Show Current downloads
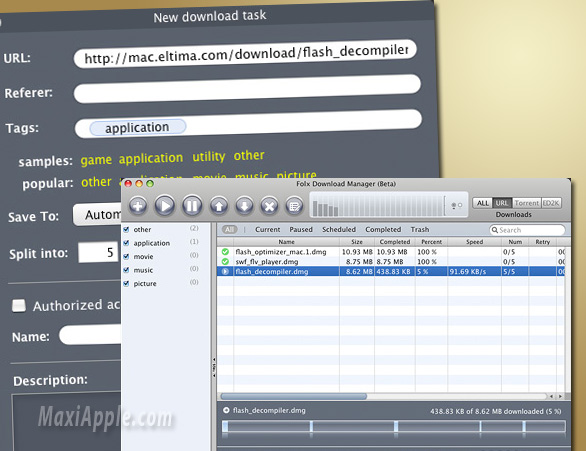The height and width of the screenshot is (451, 586). pos(268,229)
